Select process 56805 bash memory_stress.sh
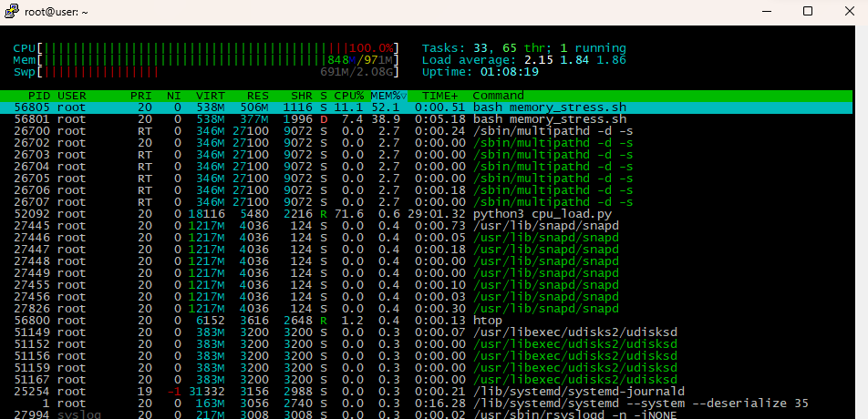Image resolution: width=868 pixels, height=419 pixels. click(427, 107)
